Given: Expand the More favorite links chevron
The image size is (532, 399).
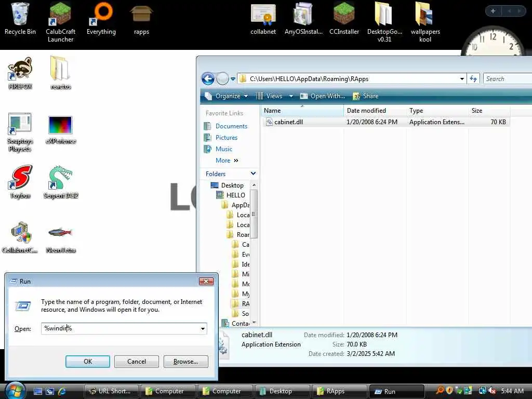Looking at the screenshot, I should point(236,161).
